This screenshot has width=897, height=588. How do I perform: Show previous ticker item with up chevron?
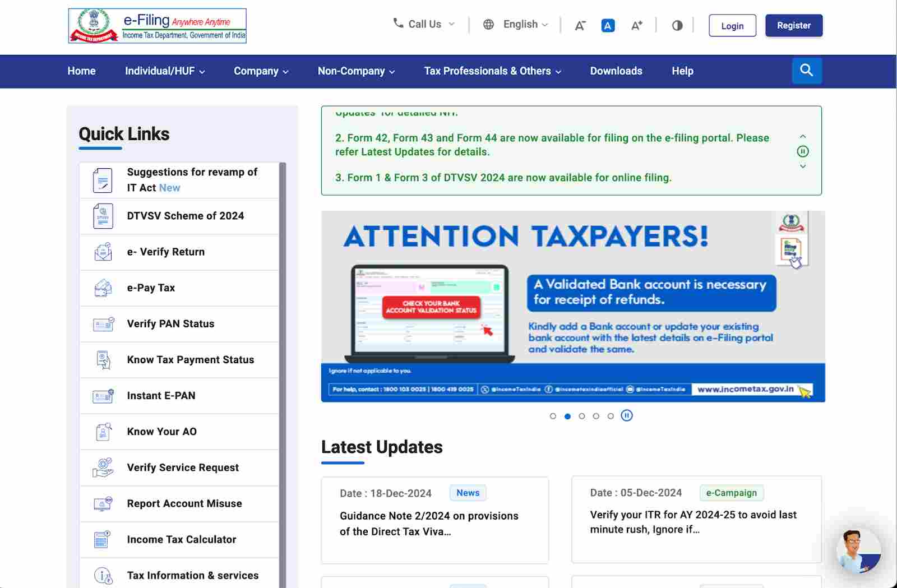tap(803, 136)
